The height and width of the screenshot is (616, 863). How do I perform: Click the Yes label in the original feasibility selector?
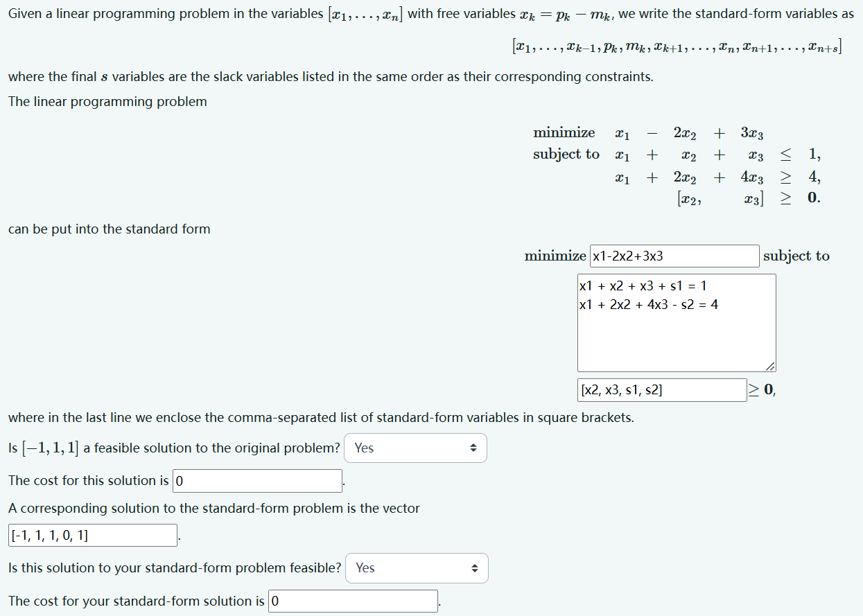coord(363,448)
